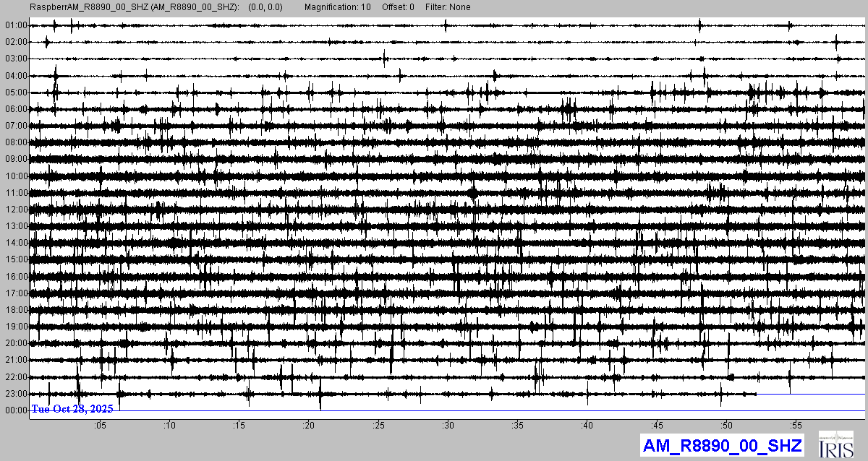Click the :55 minute axis marker
Image resolution: width=868 pixels, height=461 pixels.
(796, 425)
